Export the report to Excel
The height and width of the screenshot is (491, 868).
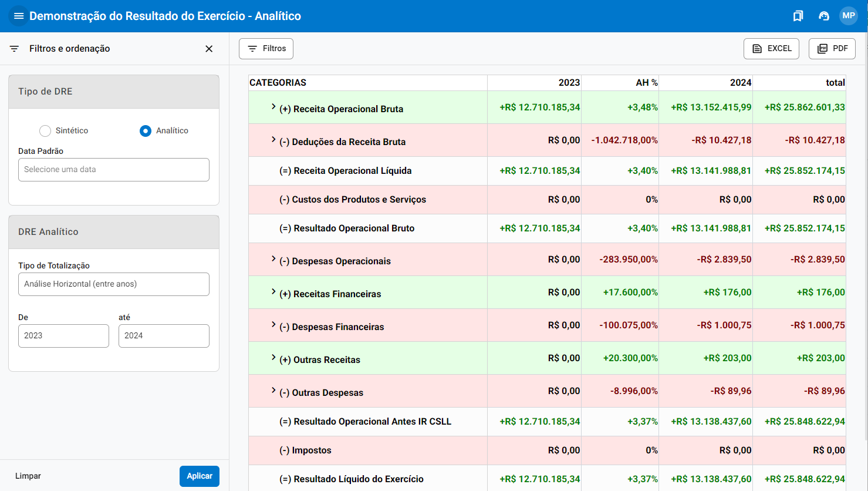click(771, 49)
